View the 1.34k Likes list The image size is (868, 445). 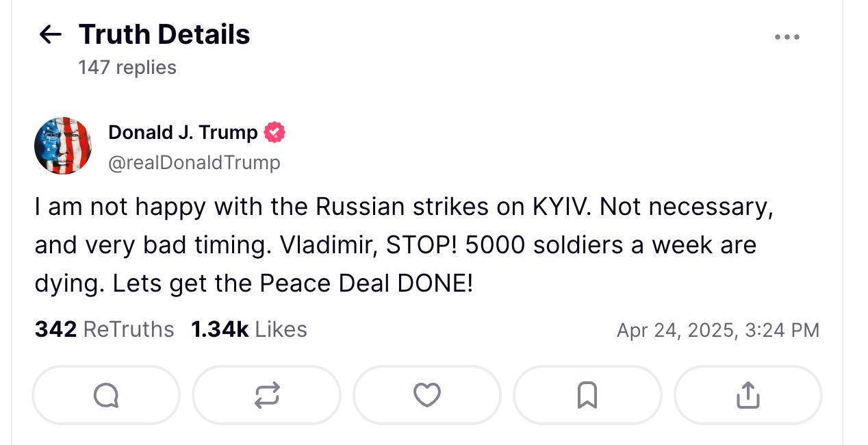pyautogui.click(x=249, y=329)
